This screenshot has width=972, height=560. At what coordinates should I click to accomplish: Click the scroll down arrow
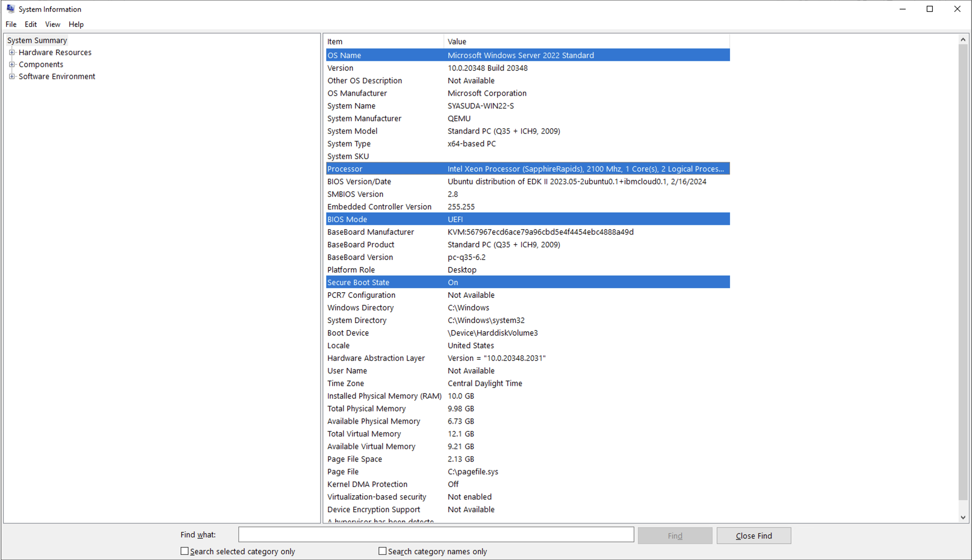point(963,517)
